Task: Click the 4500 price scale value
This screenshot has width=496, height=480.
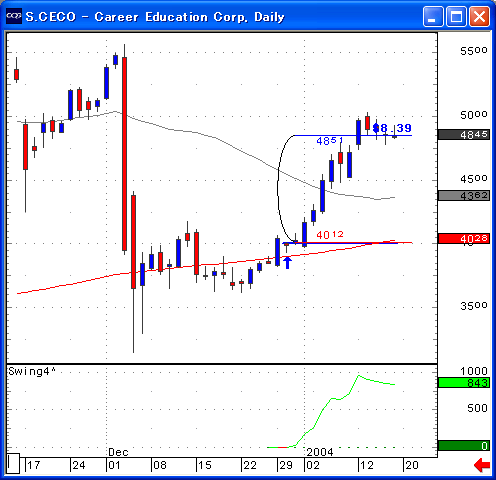Action: click(x=474, y=179)
